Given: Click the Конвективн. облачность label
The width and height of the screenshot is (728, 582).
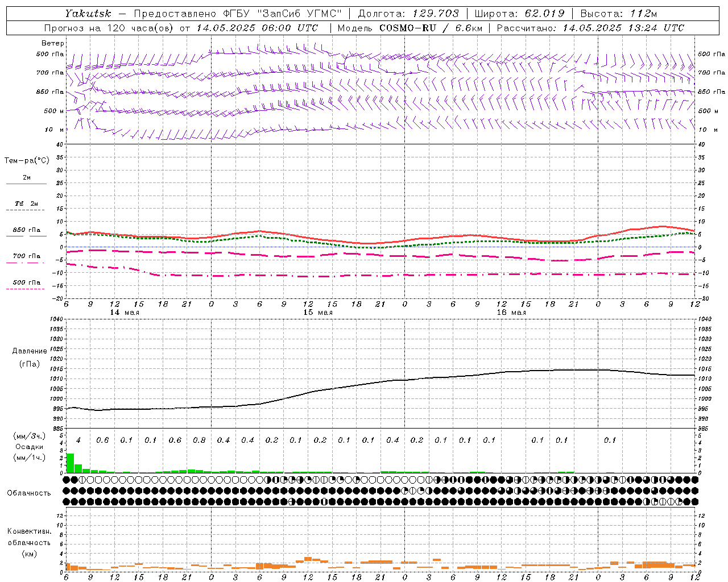Looking at the screenshot, I should point(29,537).
